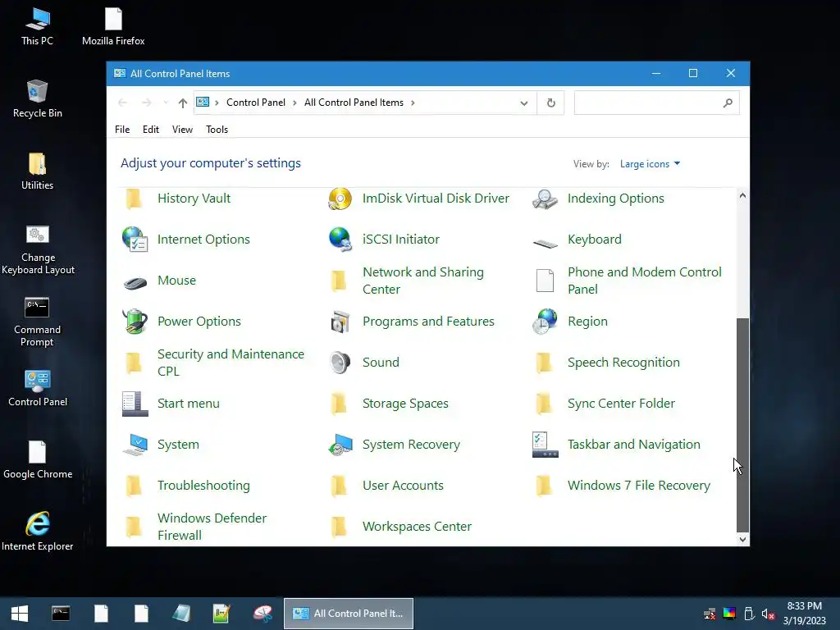Select the Recycle Bin desktop icon
Image resolution: width=840 pixels, height=630 pixels.
click(x=38, y=99)
